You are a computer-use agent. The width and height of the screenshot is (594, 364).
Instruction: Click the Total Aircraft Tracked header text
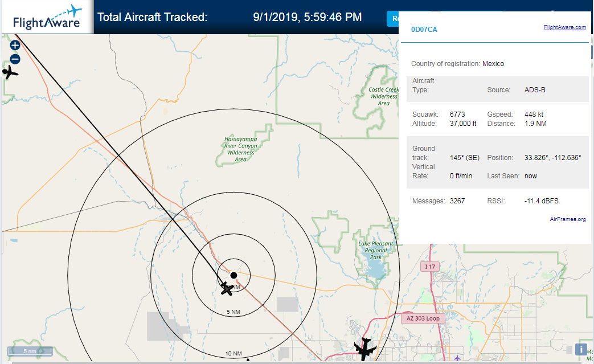152,17
